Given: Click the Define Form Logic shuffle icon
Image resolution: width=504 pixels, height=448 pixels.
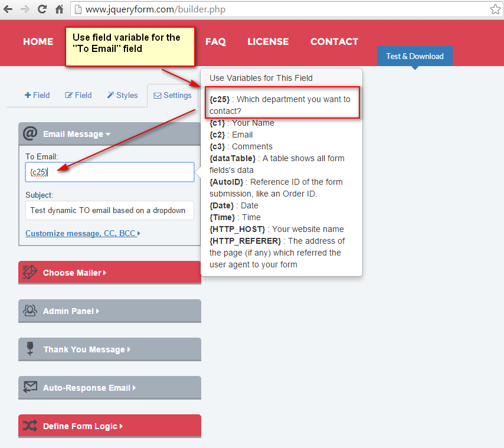Looking at the screenshot, I should [30, 426].
